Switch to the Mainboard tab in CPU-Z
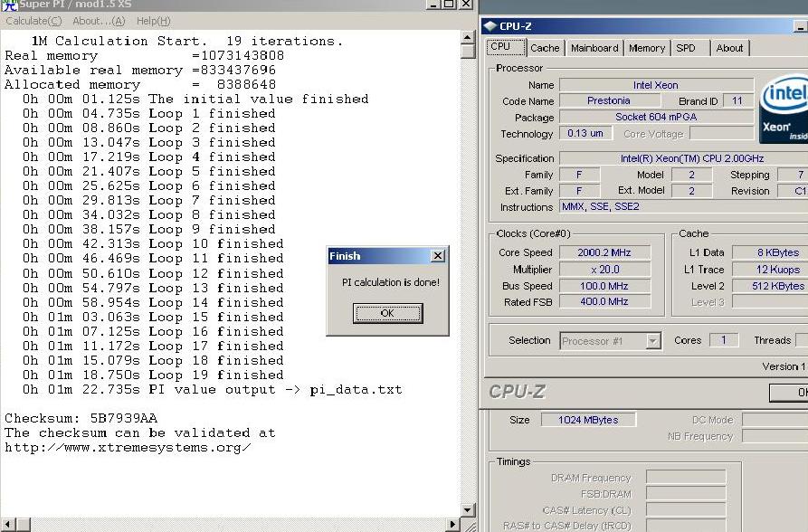The height and width of the screenshot is (532, 808). (x=594, y=48)
